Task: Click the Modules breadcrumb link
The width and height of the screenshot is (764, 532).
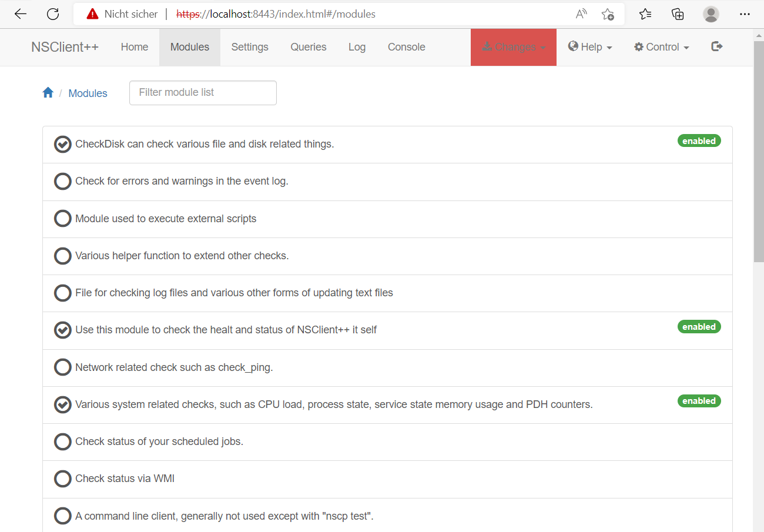Action: pos(88,93)
